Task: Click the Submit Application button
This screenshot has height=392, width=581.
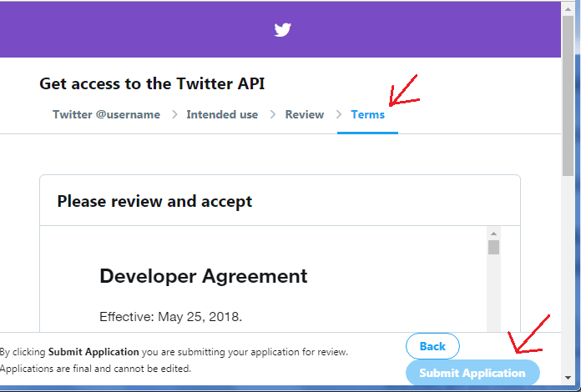Action: point(472,373)
